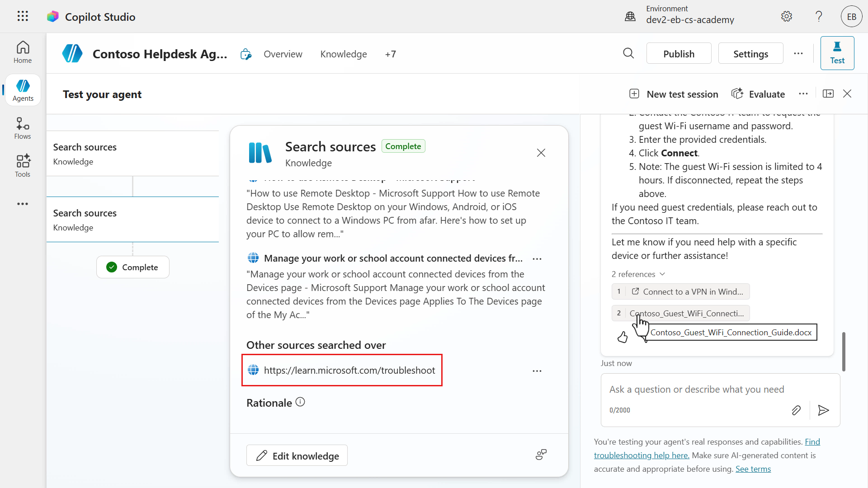The image size is (868, 488).
Task: Open the Tools panel in the sidebar
Action: pyautogui.click(x=22, y=165)
